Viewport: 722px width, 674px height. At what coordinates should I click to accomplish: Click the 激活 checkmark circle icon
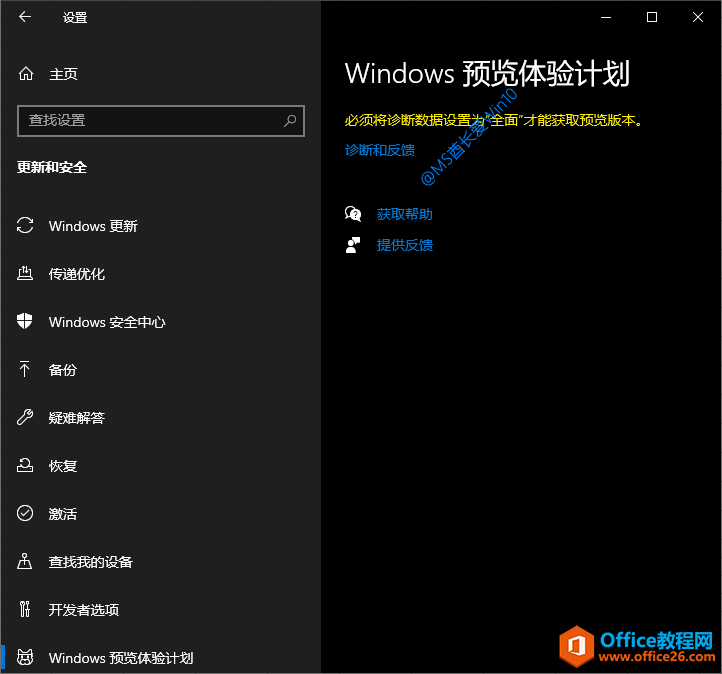tap(25, 513)
